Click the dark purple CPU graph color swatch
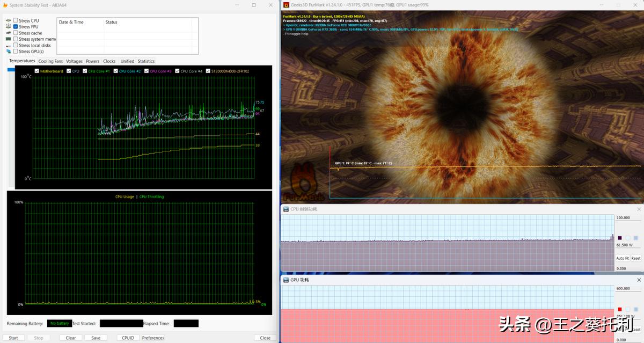 620,238
